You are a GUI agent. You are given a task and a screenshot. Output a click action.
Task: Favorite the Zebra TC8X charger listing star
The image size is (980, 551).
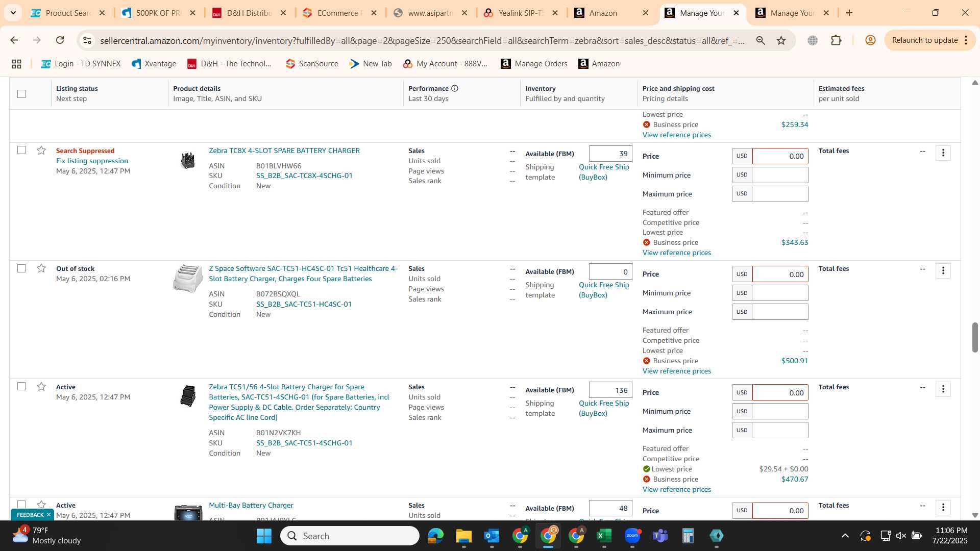pyautogui.click(x=41, y=151)
